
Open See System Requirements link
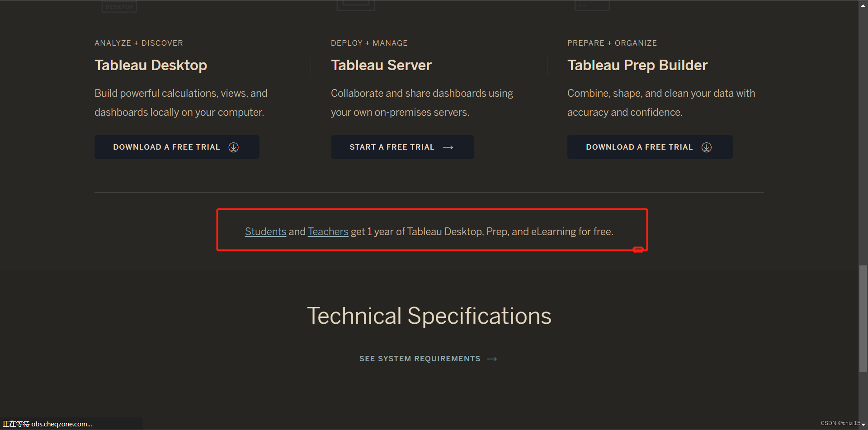click(420, 359)
